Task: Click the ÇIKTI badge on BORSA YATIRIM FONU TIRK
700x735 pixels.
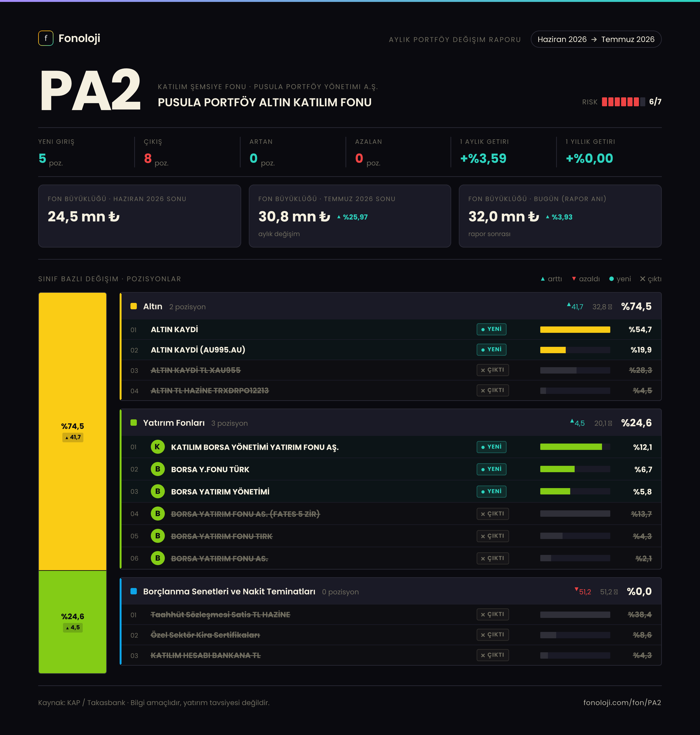Action: [493, 536]
